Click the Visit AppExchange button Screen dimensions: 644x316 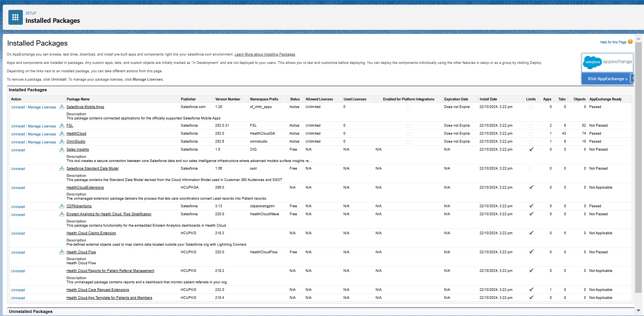tap(607, 79)
